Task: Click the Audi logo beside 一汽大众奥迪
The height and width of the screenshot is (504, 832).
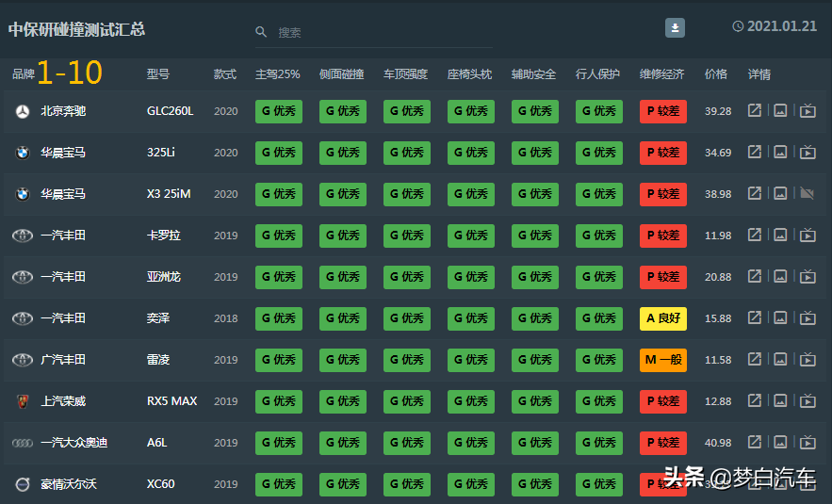Action: 23,443
